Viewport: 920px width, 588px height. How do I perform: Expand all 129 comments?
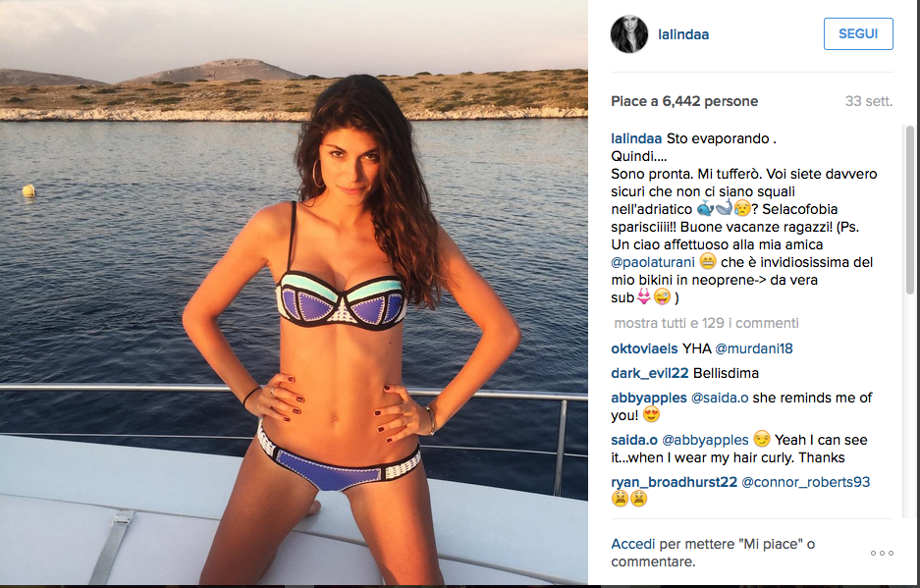(706, 323)
